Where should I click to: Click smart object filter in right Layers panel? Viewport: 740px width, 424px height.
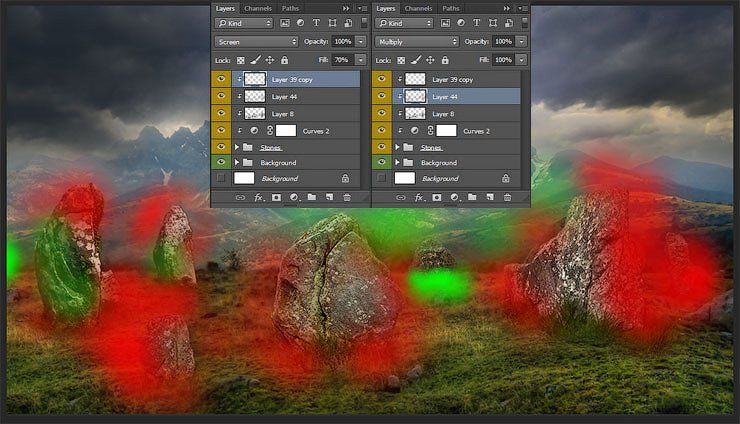click(x=509, y=23)
